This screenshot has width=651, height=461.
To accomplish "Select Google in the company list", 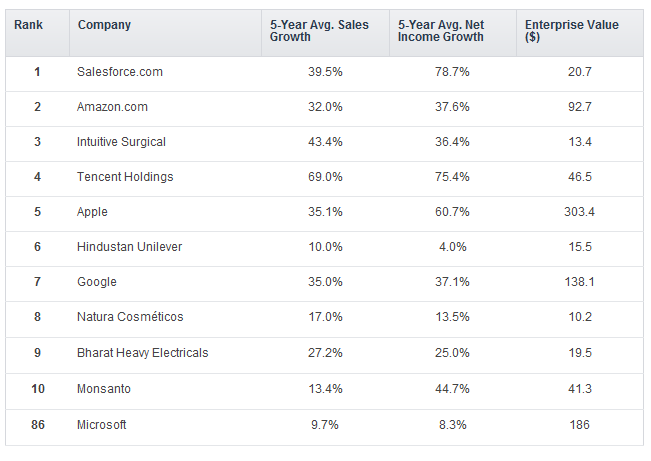I will pos(97,282).
